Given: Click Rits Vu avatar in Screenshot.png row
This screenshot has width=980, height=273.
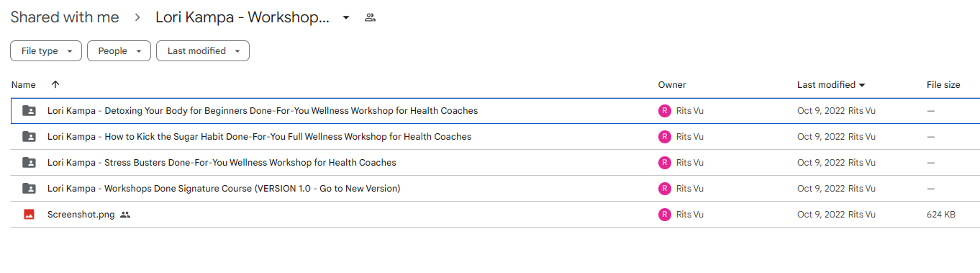Looking at the screenshot, I should pyautogui.click(x=664, y=215).
